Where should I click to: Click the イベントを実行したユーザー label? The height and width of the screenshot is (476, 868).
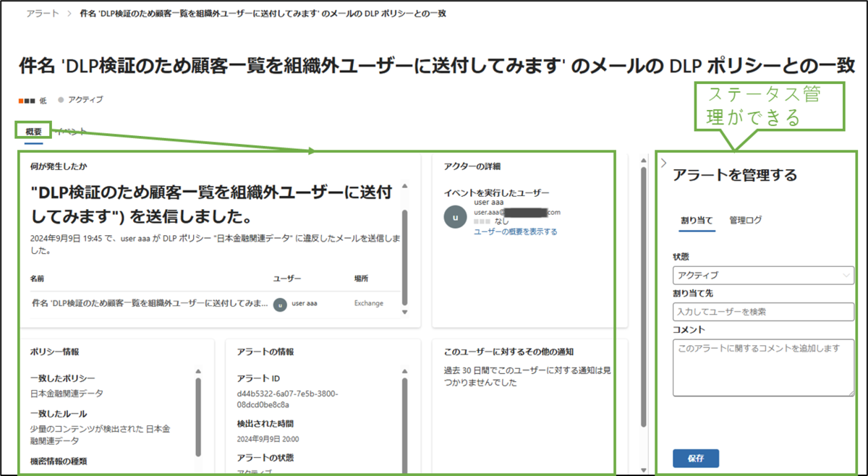(x=496, y=193)
